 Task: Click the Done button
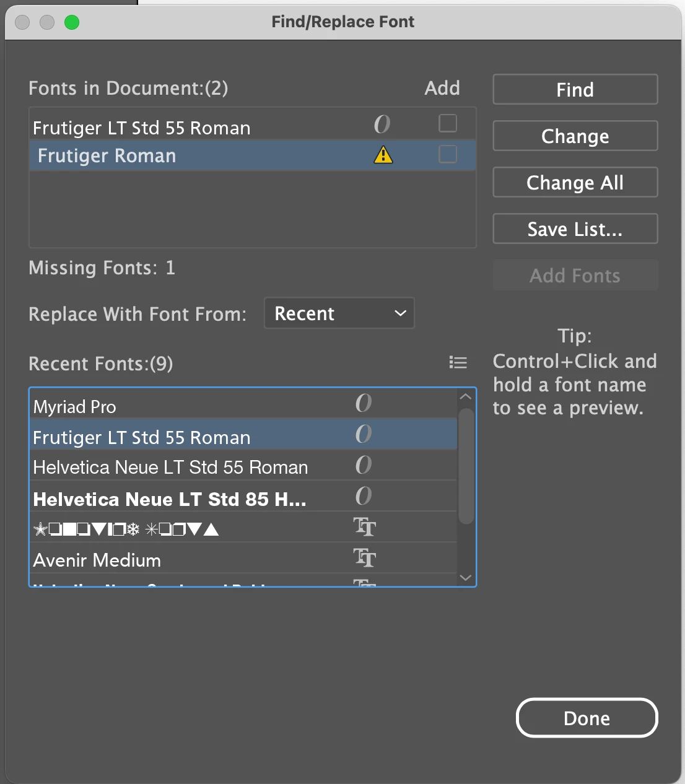[x=587, y=718]
